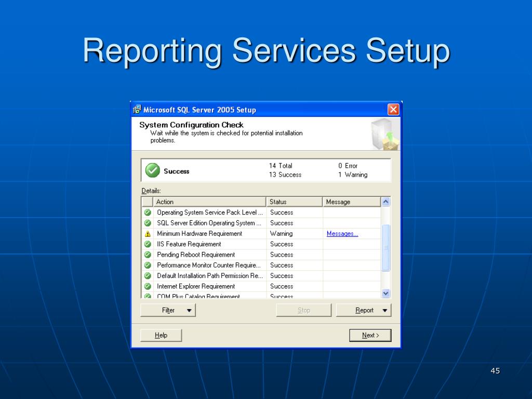This screenshot has height=399, width=532.
Task: Click the yellow warning icon beside Minimum Hardware Requirement
Action: coord(148,234)
